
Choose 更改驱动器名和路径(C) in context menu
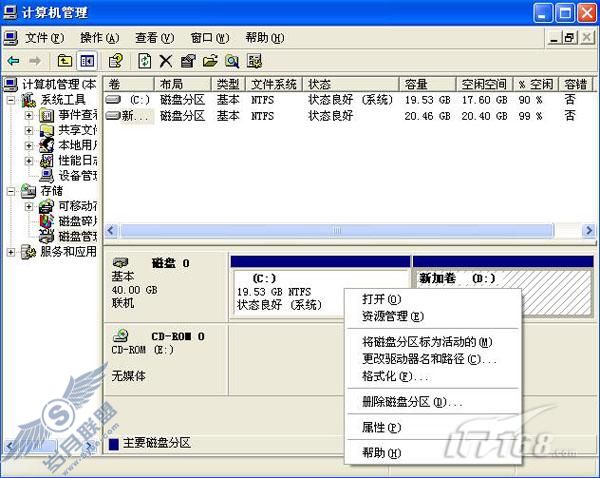pos(433,359)
